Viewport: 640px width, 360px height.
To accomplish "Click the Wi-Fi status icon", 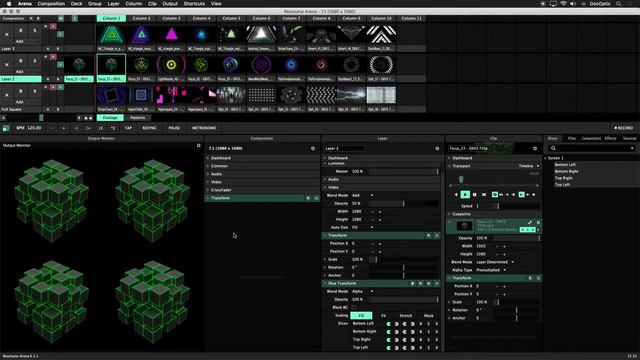I will (x=563, y=4).
